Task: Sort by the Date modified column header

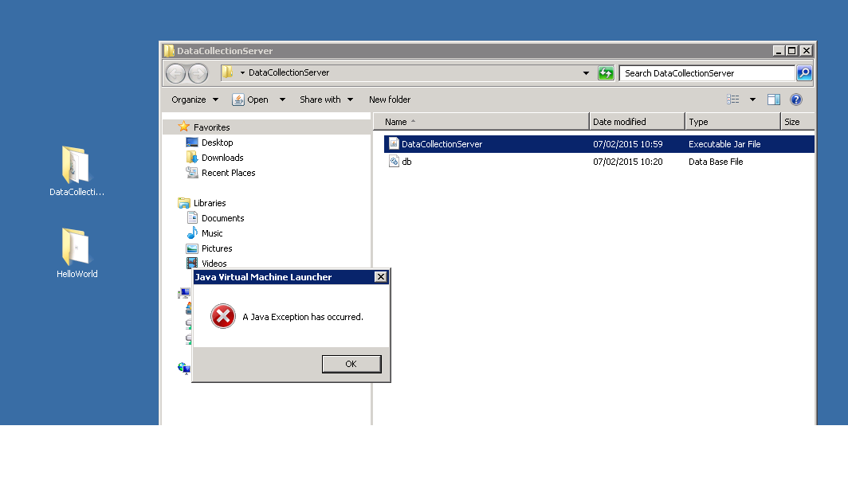Action: 637,122
